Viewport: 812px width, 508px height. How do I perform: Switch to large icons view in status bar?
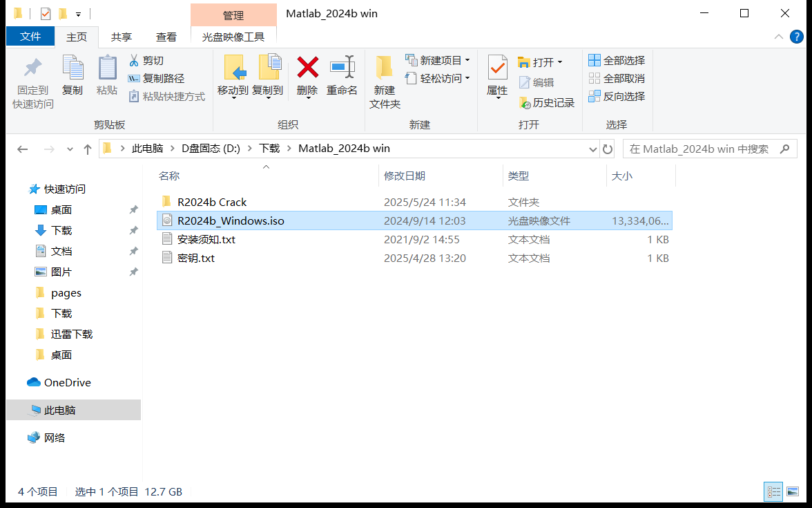pos(793,491)
